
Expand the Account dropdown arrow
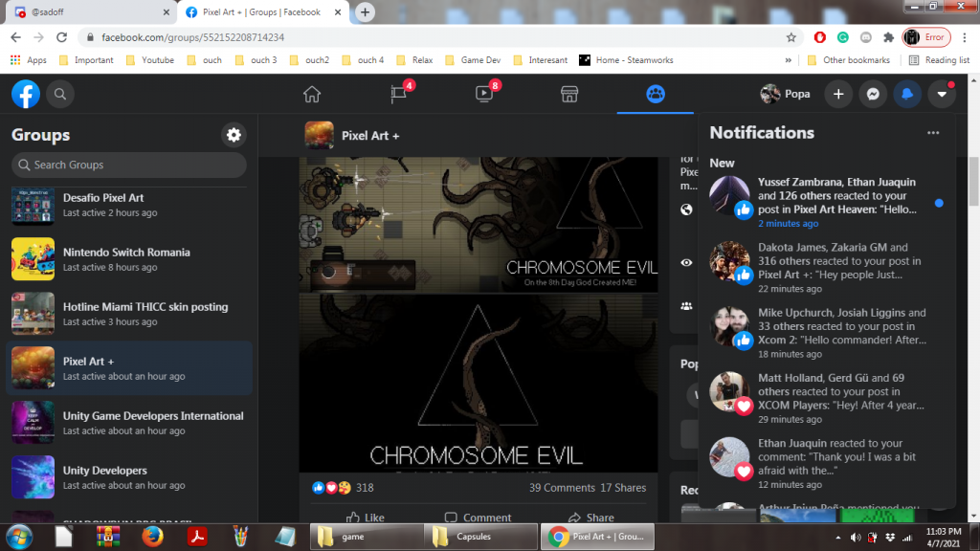pos(942,94)
